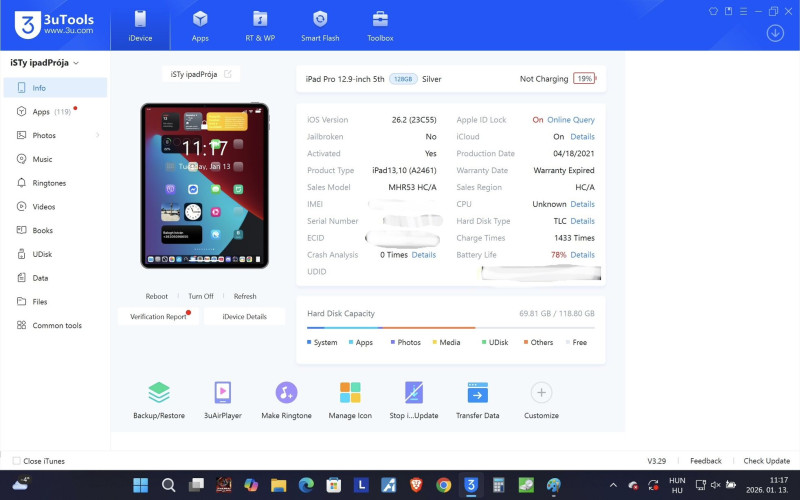Click Check Update
800x500 pixels.
click(x=766, y=461)
